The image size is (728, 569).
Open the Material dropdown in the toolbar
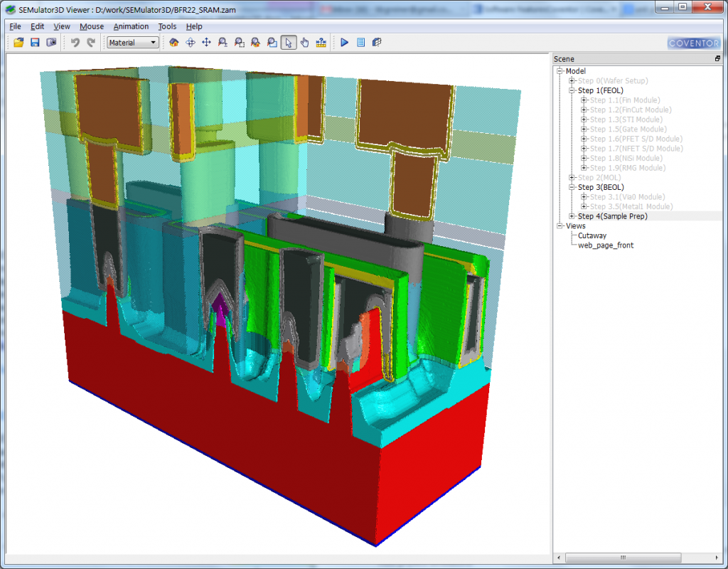133,43
